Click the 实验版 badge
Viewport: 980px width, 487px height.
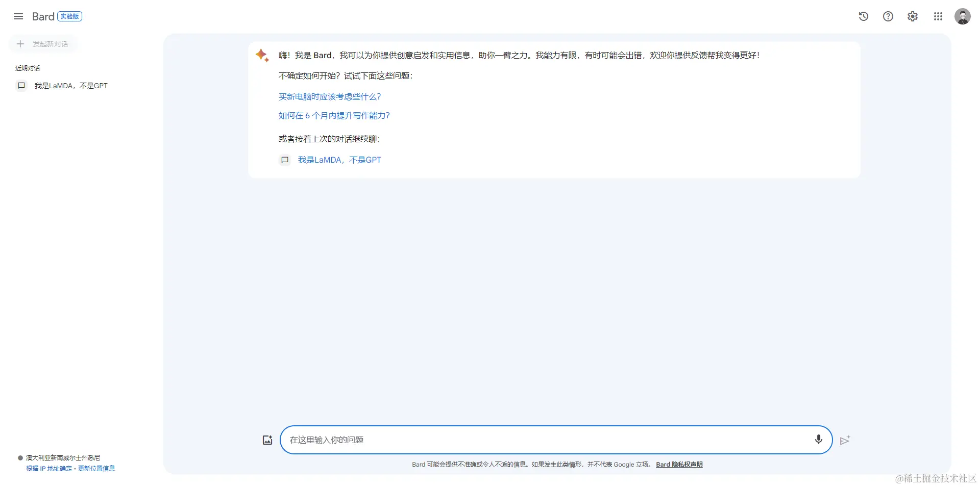point(70,16)
